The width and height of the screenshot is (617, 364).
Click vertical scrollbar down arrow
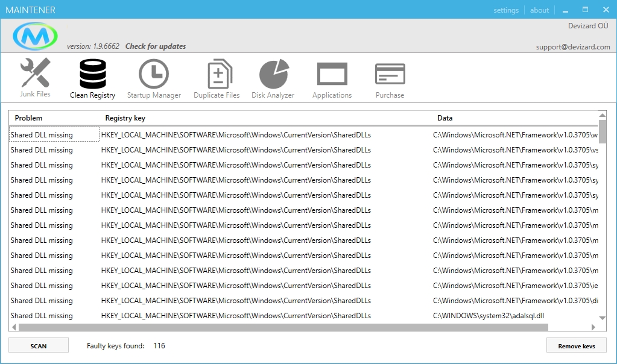coord(602,318)
